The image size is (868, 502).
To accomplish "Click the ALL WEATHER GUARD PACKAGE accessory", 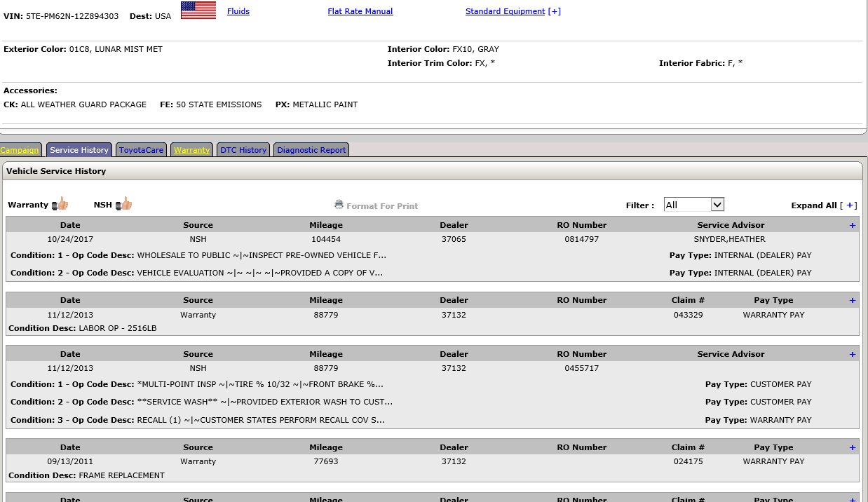I will click(83, 104).
